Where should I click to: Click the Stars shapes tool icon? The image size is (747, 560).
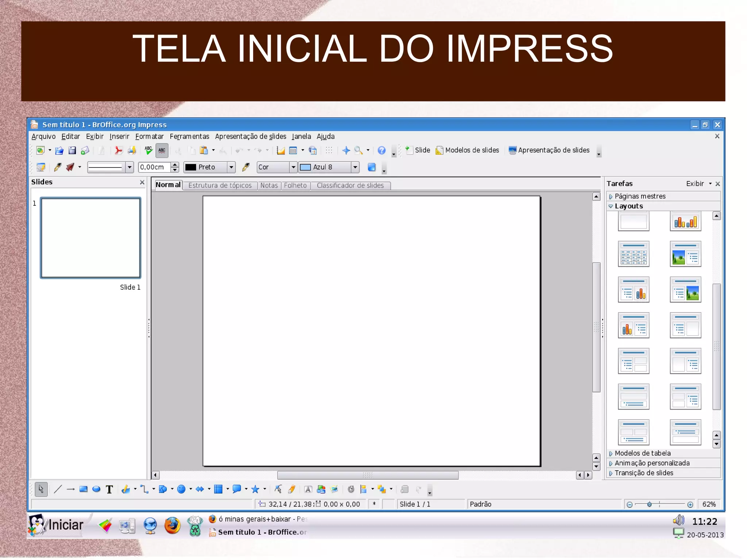click(255, 489)
